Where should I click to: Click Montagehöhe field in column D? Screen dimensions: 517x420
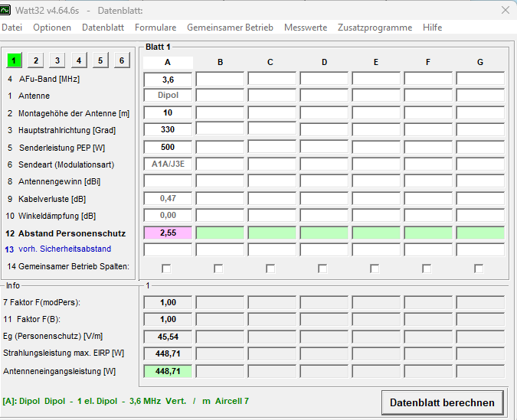coord(324,112)
